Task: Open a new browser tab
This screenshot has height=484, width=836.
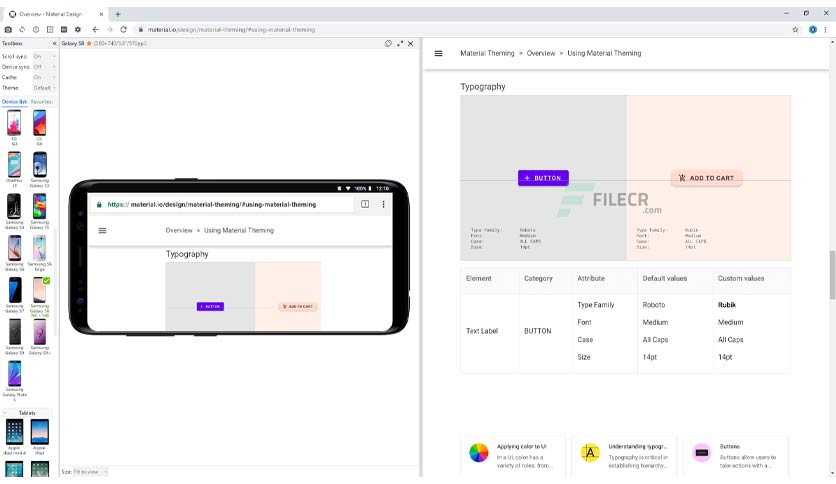Action: [118, 14]
